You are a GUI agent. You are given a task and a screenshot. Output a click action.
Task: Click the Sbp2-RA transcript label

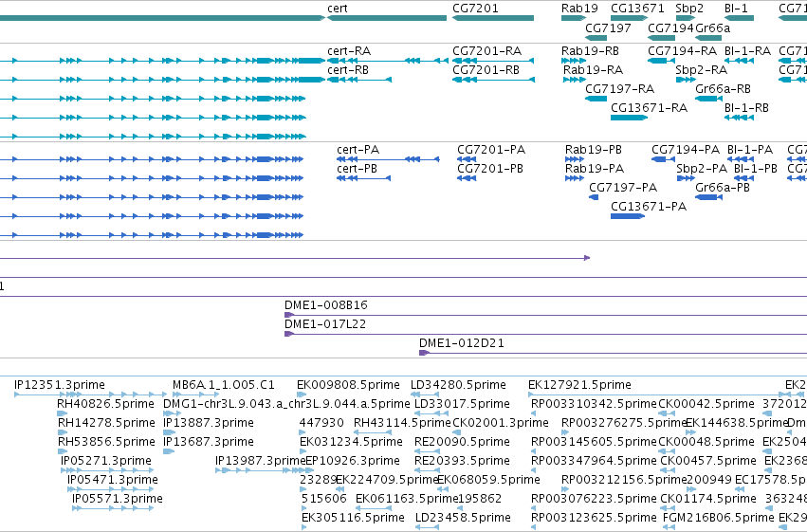701,69
